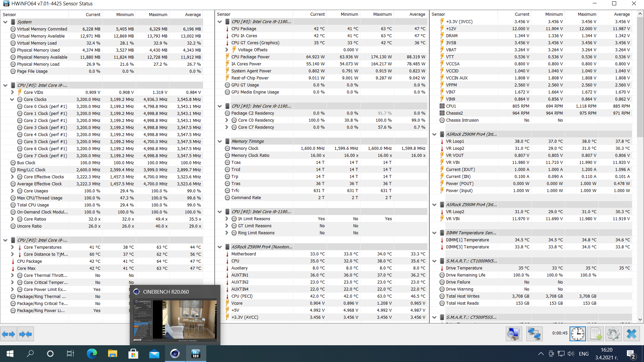This screenshot has height=362, width=644.
Task: Click the remote monitor computers icon
Action: [514, 334]
